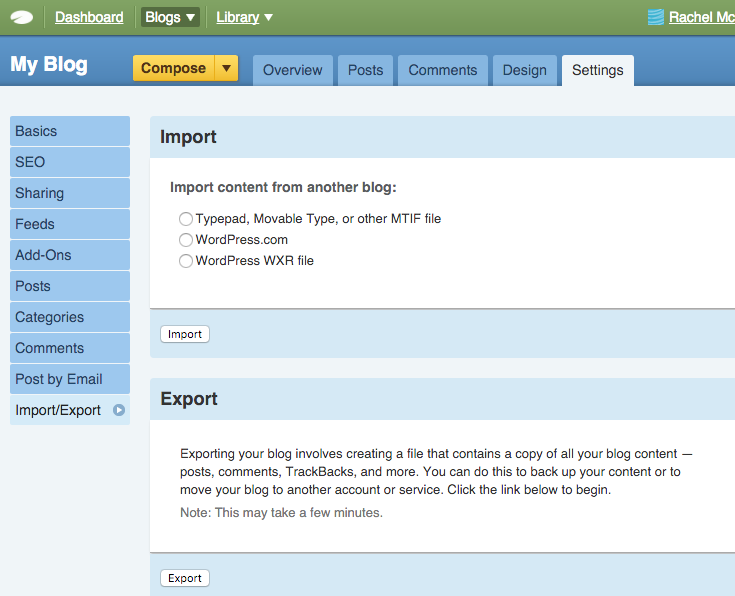Click the Import section heading
The image size is (735, 596).
point(188,137)
